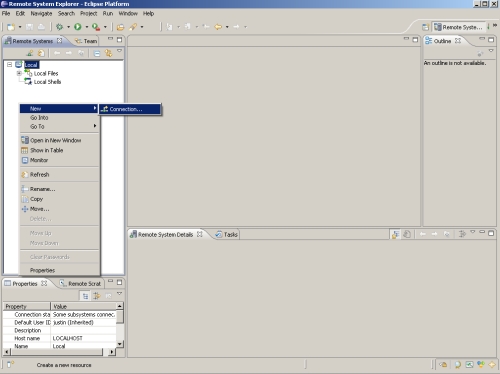The height and width of the screenshot is (374, 500).
Task: Click the External Tools run icon
Action: (96, 27)
